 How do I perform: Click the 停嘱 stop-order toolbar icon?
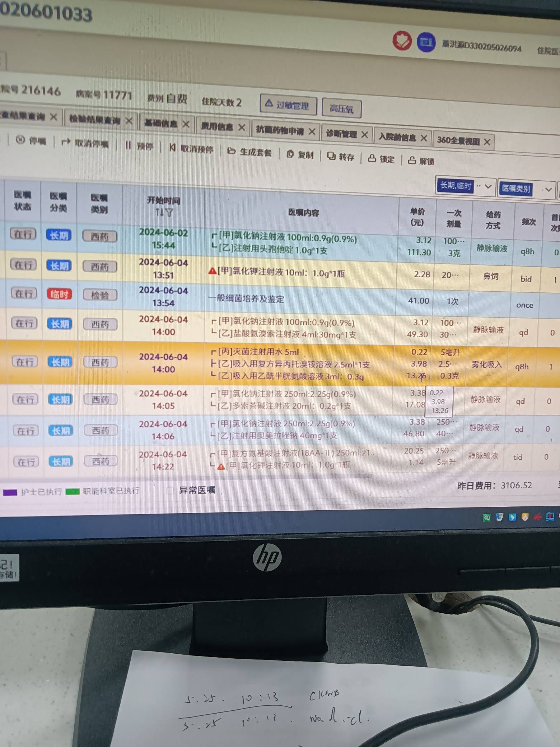[20, 140]
